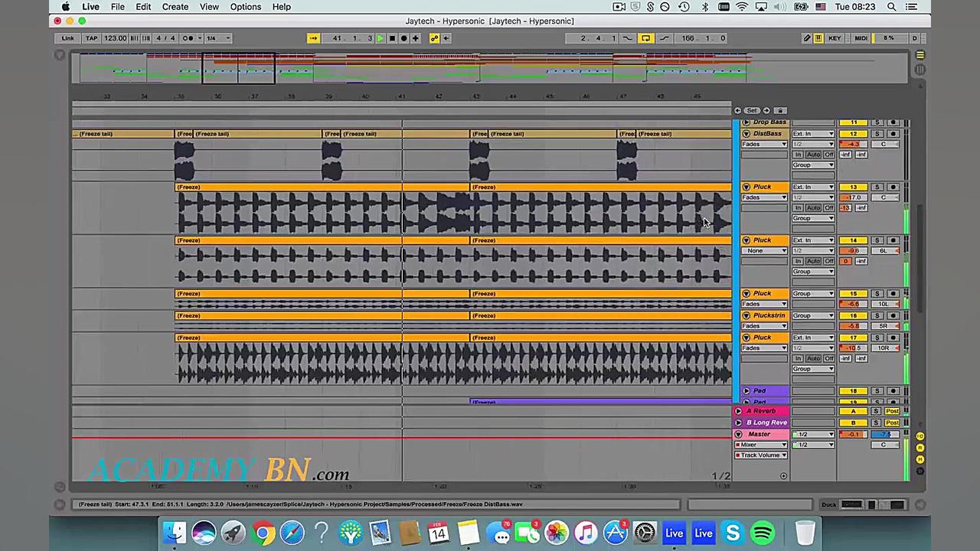980x551 pixels.
Task: Unfold the Master track
Action: coord(738,435)
